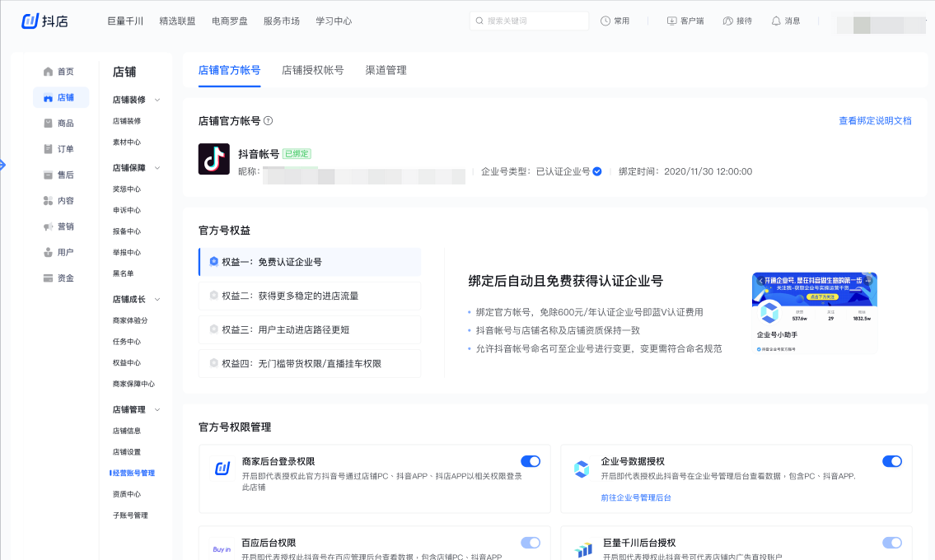Open 资金 funds card icon
Image resolution: width=935 pixels, height=560 pixels.
pos(49,278)
